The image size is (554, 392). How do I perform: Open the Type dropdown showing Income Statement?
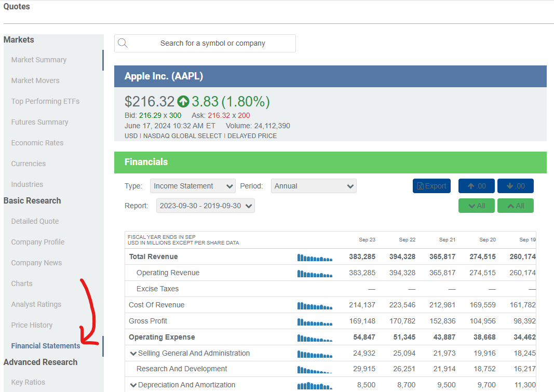(193, 186)
